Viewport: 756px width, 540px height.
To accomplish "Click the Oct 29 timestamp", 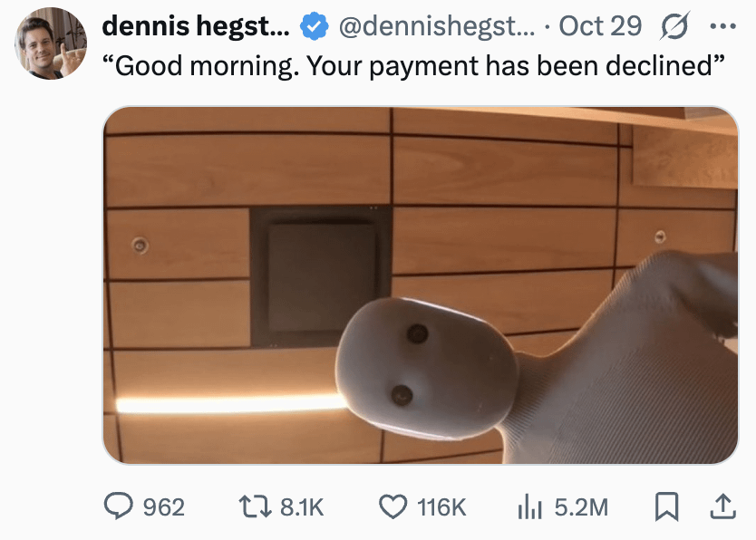I will click(x=600, y=26).
